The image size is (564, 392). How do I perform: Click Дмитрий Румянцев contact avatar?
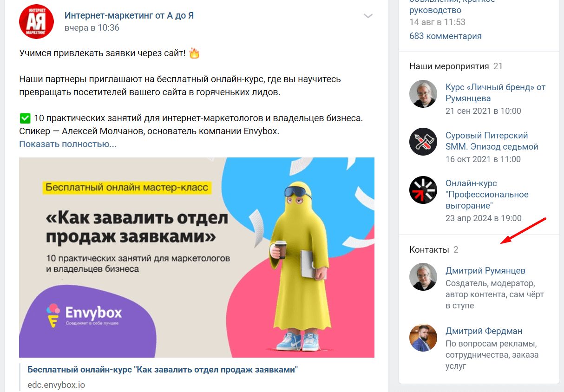pos(423,277)
